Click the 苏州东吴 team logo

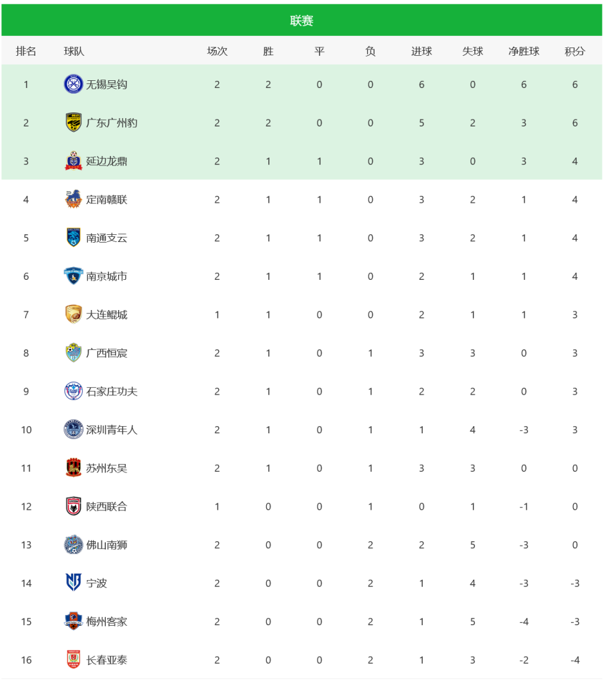(x=74, y=468)
